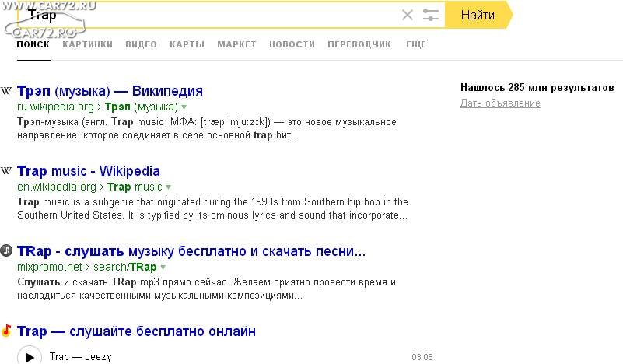Viewport: 623px width, 364px height.
Task: Click Yandex Music note favicon
Action: 6,331
